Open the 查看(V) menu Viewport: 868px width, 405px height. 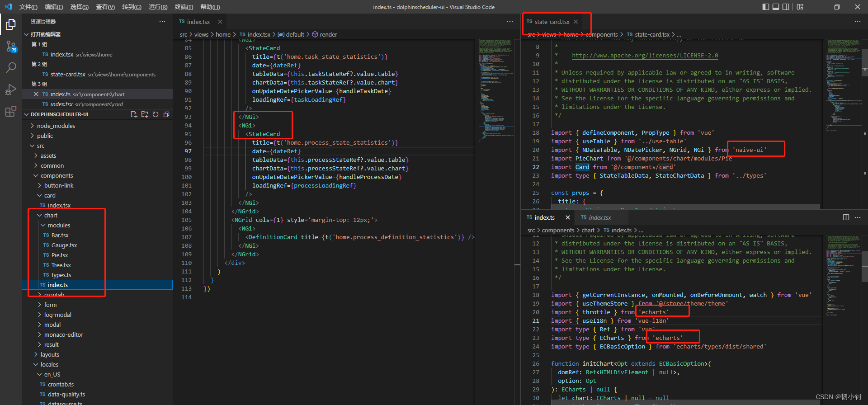coord(105,7)
